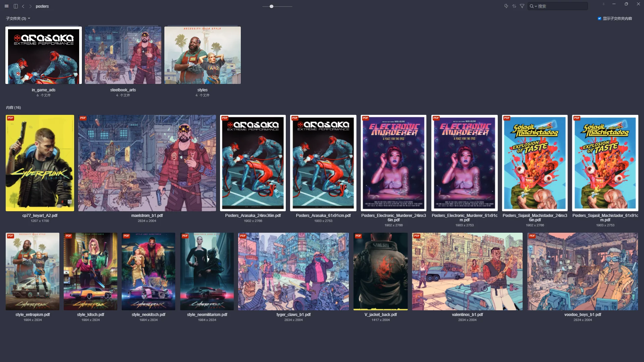Click the maelstrom_b1.pdf file name

click(x=147, y=216)
